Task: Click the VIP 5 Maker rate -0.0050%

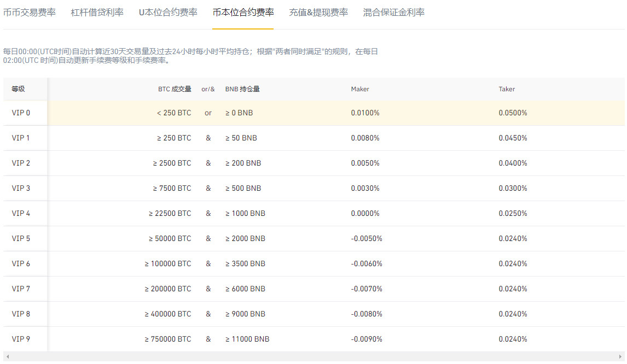Action: tap(366, 239)
